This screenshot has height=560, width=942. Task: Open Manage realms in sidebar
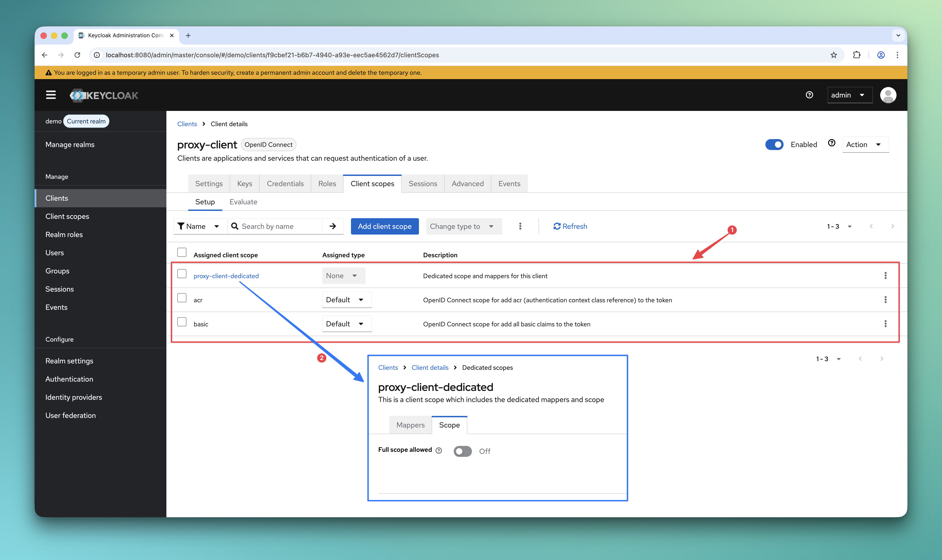[x=70, y=145]
